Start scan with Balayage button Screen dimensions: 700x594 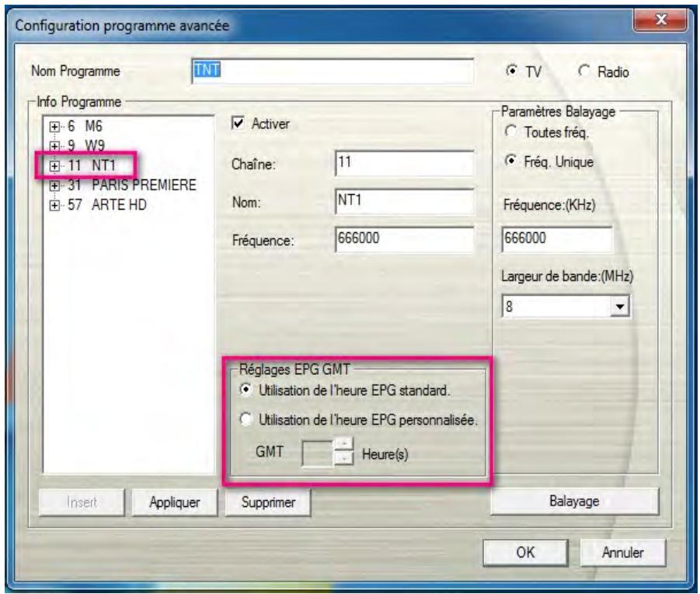pos(575,501)
